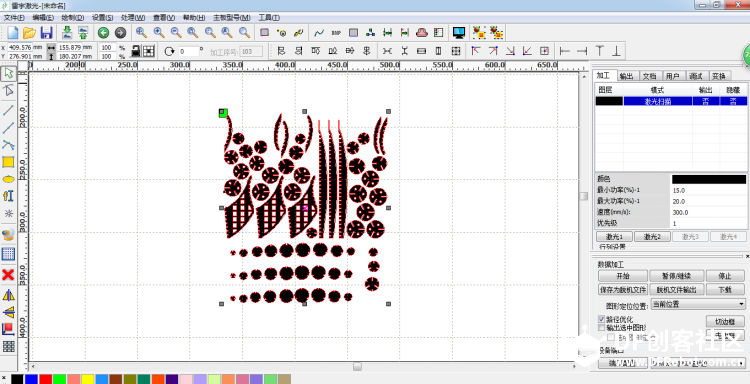The image size is (750, 384).
Task: Select the node editing tool
Action: pos(9,90)
